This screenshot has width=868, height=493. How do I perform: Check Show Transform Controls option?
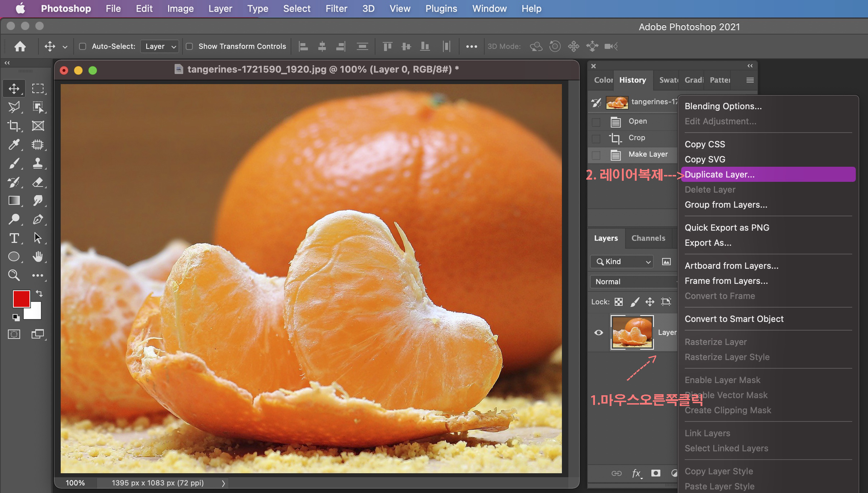point(189,46)
